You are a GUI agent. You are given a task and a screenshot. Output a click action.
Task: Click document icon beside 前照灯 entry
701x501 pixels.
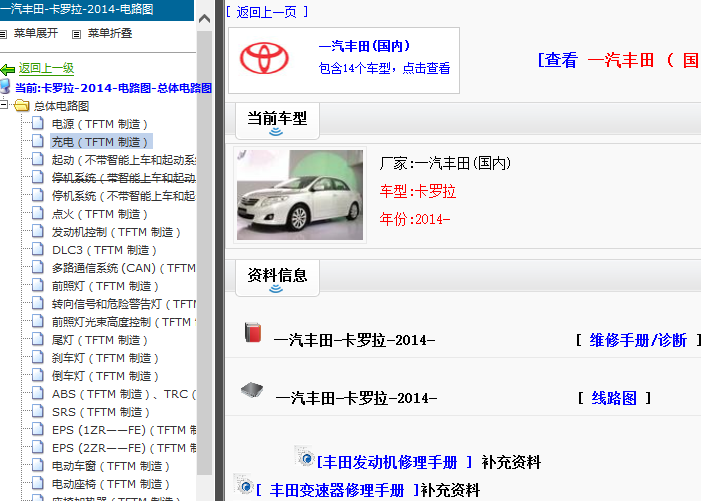pos(38,285)
